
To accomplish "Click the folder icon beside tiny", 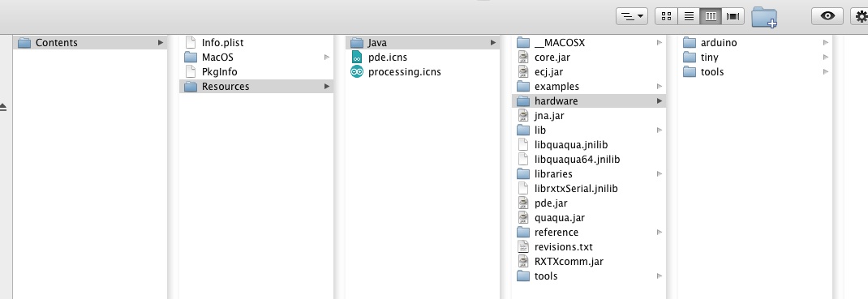I will pos(690,57).
